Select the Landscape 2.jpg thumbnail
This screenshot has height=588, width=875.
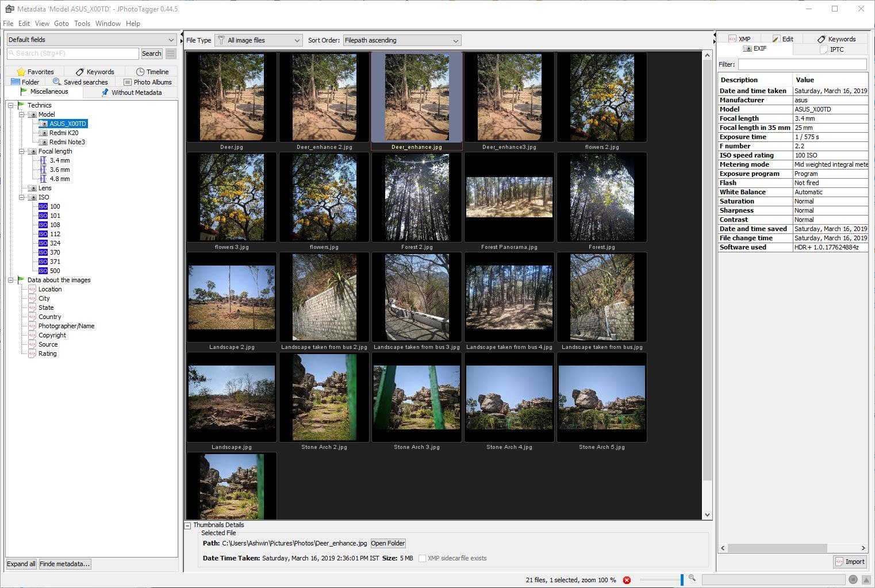pyautogui.click(x=232, y=297)
